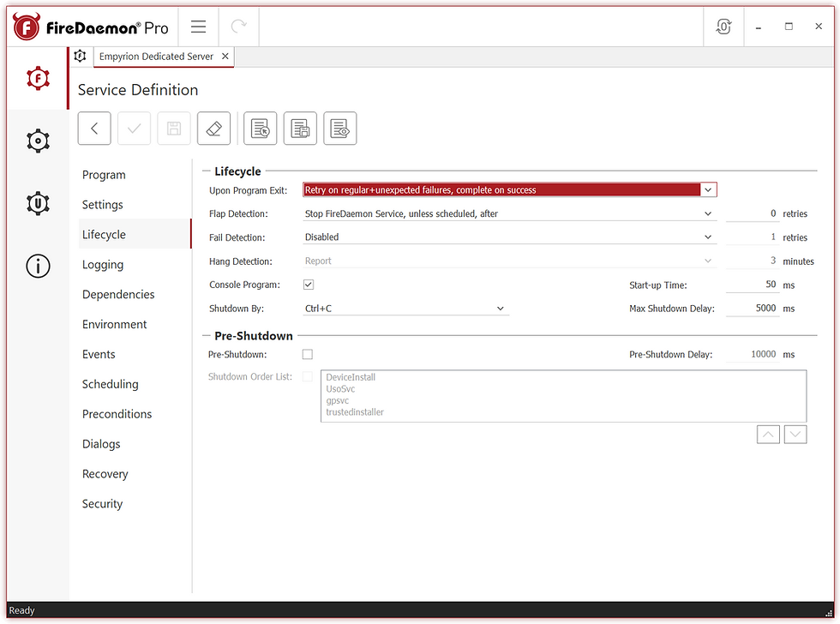Uncheck the Console Program checkbox
The height and width of the screenshot is (624, 840).
[308, 284]
